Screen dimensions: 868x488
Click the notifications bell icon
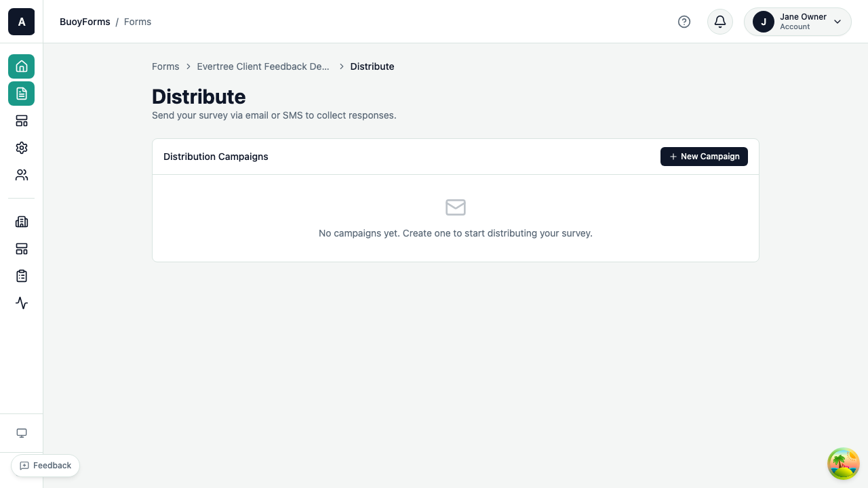click(719, 22)
